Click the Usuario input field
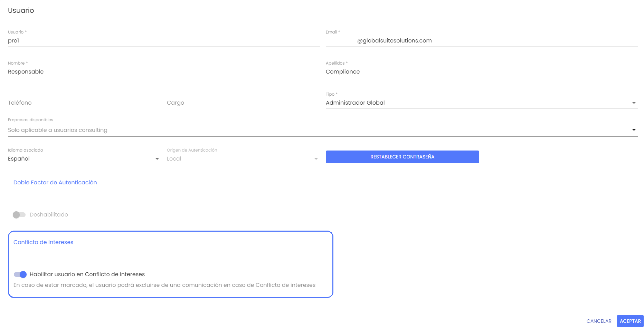 tap(164, 41)
